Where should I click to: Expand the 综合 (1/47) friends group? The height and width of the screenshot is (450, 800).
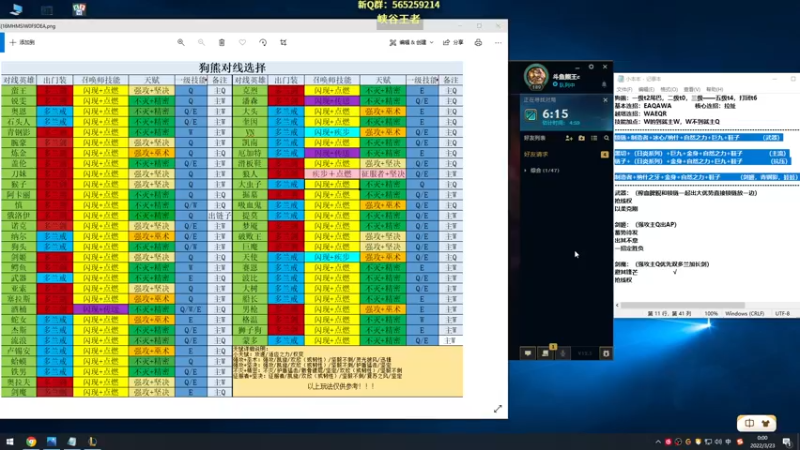tap(541, 170)
